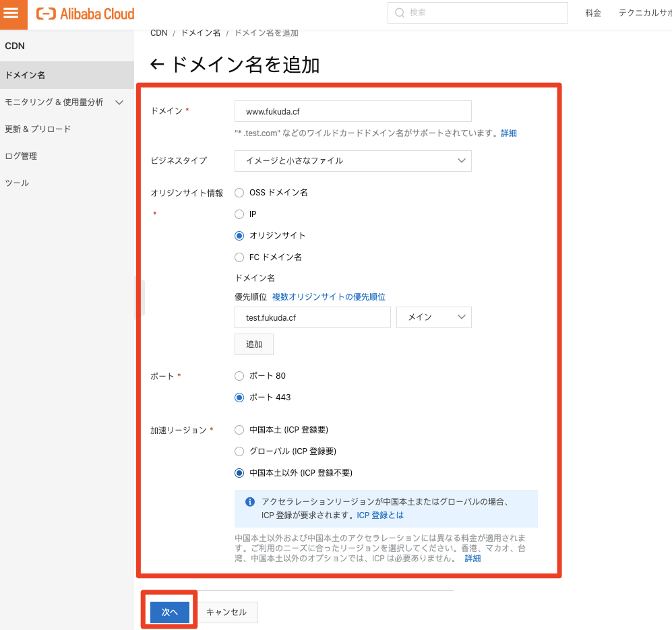This screenshot has height=630, width=672.
Task: Select the IP origin radio button
Action: [239, 214]
